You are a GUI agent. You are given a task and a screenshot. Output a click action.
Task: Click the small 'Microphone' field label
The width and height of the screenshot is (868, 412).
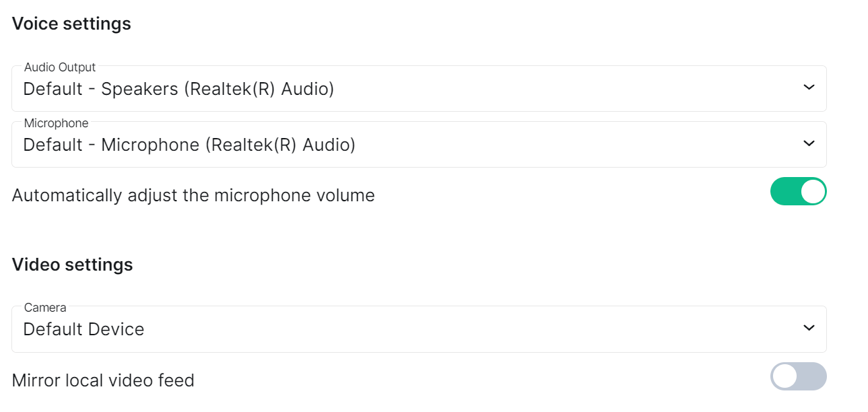click(56, 123)
